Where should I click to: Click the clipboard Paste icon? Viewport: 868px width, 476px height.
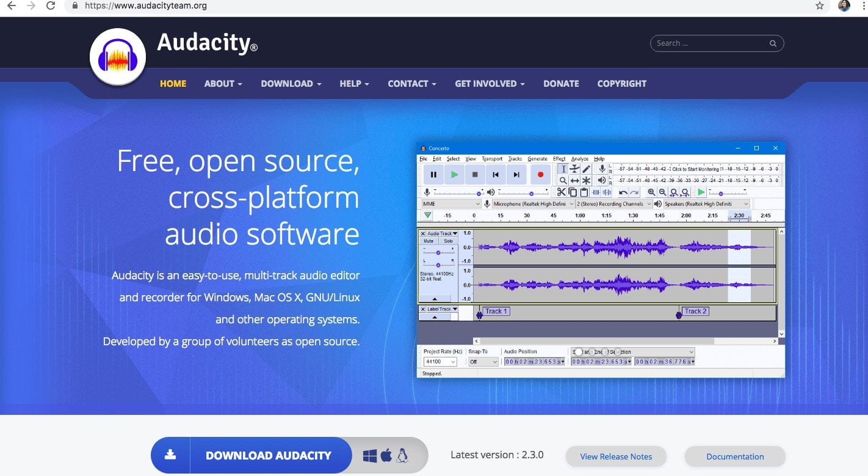pyautogui.click(x=584, y=192)
